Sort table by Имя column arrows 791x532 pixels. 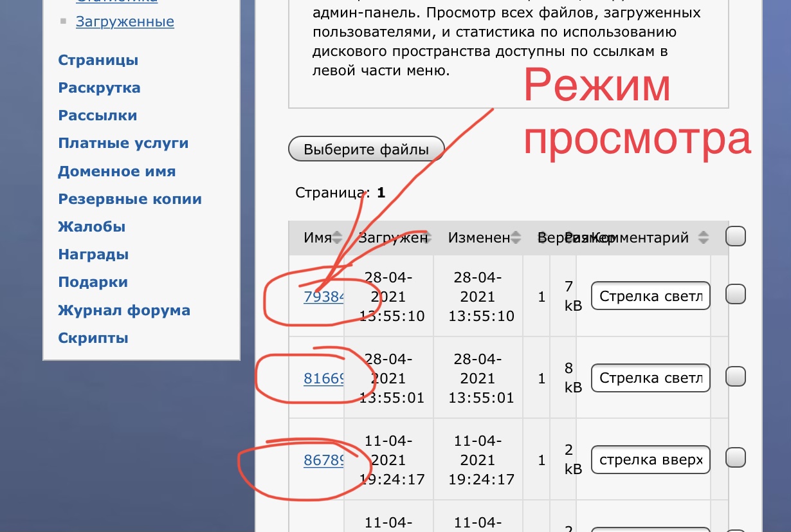tap(337, 238)
